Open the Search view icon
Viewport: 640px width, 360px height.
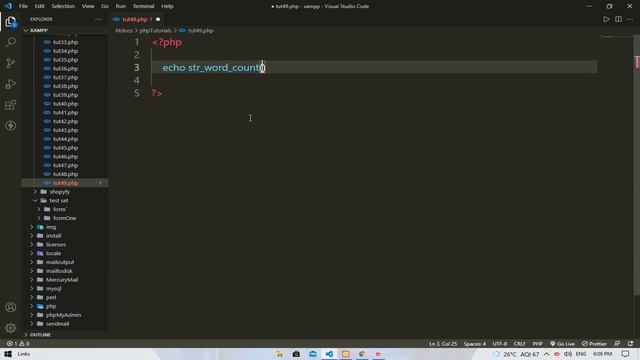coord(11,42)
